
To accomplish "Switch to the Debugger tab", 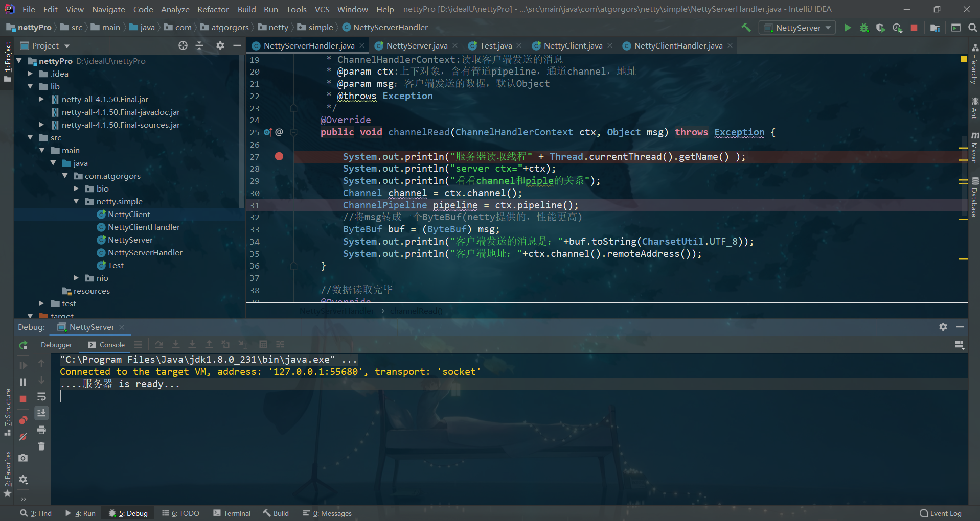I will [56, 345].
